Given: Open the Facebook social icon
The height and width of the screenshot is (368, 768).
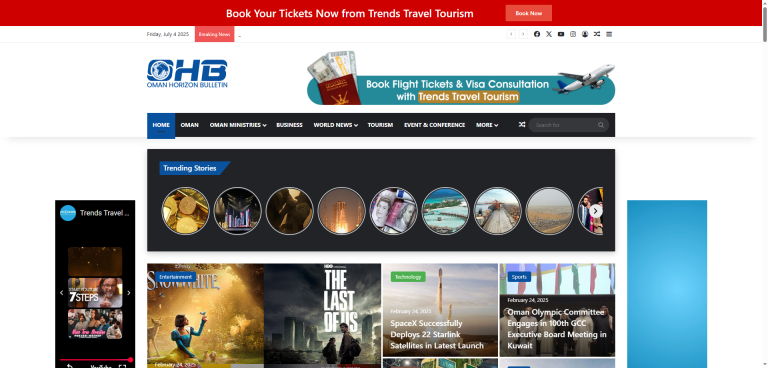Looking at the screenshot, I should click(537, 34).
